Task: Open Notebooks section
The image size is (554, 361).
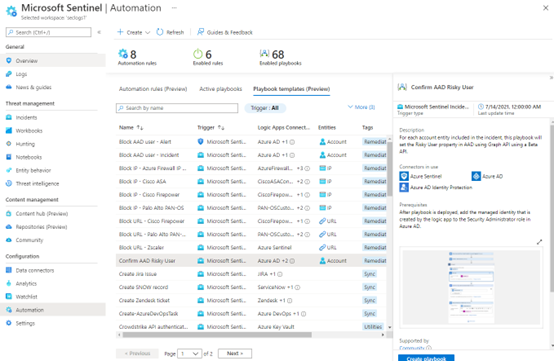Action: click(28, 157)
